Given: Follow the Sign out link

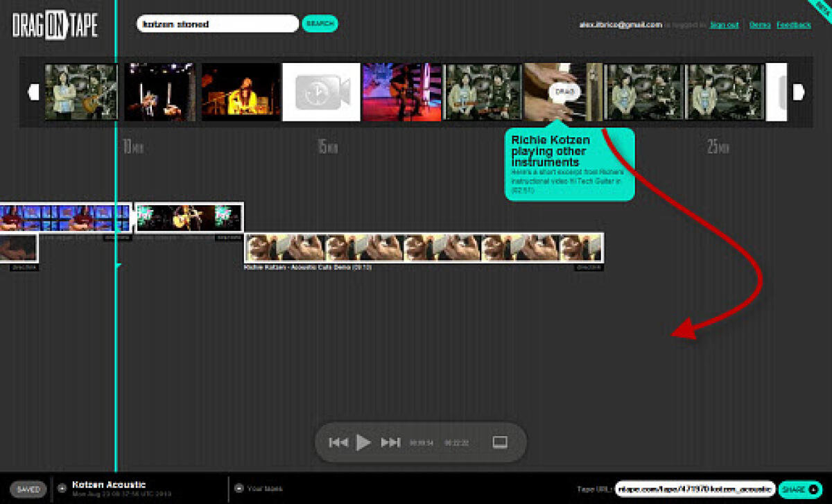Looking at the screenshot, I should click(x=724, y=25).
